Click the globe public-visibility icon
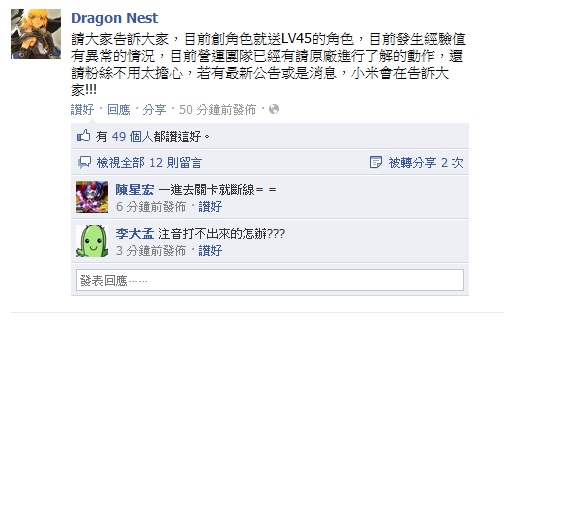562x505 pixels. coord(274,109)
